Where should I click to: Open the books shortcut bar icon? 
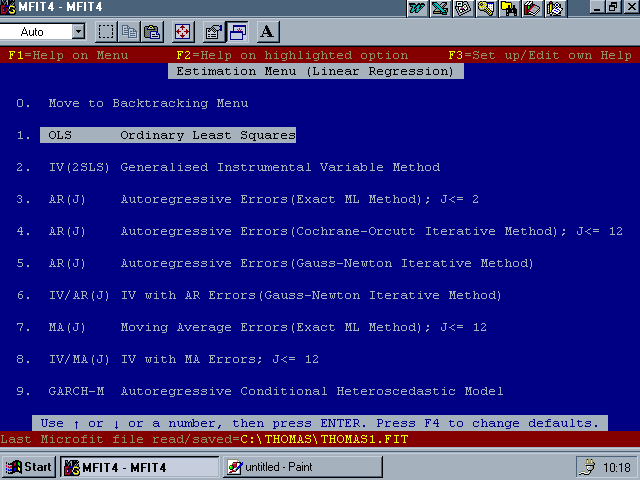pyautogui.click(x=531, y=8)
